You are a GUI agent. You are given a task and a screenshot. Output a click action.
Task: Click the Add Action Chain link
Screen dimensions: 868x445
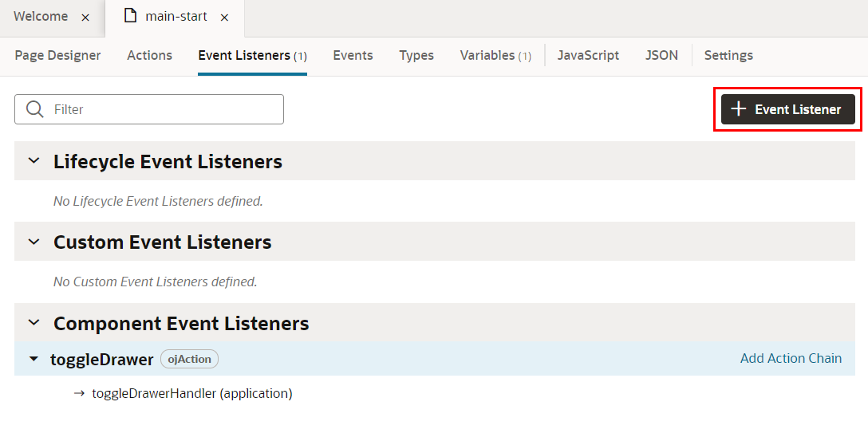click(x=791, y=358)
